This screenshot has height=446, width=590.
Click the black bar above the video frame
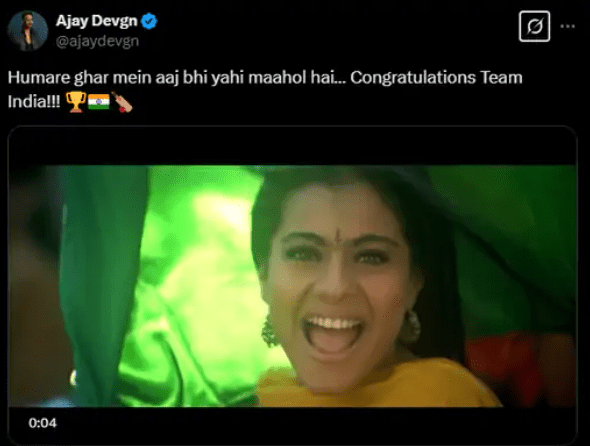pyautogui.click(x=293, y=146)
